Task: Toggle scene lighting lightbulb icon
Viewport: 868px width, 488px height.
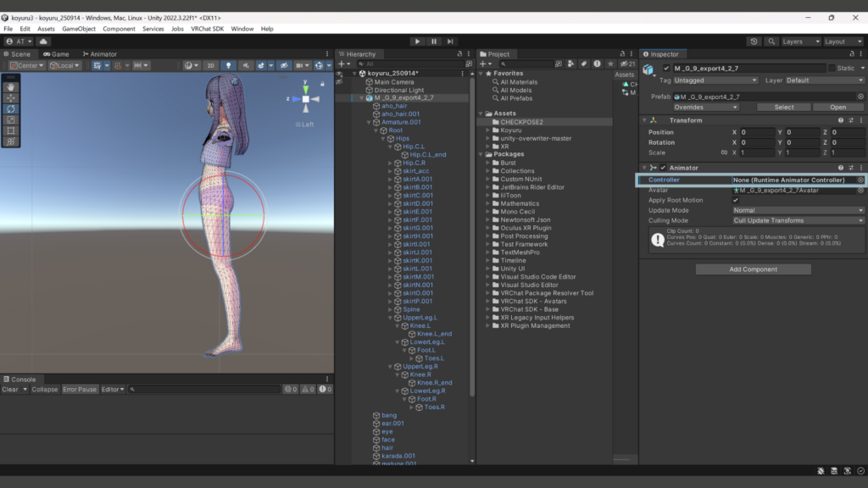Action: pos(227,65)
